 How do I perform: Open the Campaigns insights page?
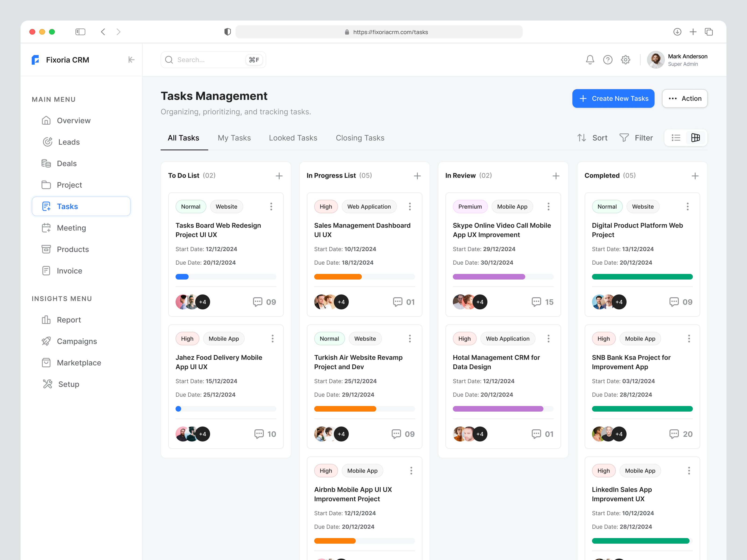77,341
